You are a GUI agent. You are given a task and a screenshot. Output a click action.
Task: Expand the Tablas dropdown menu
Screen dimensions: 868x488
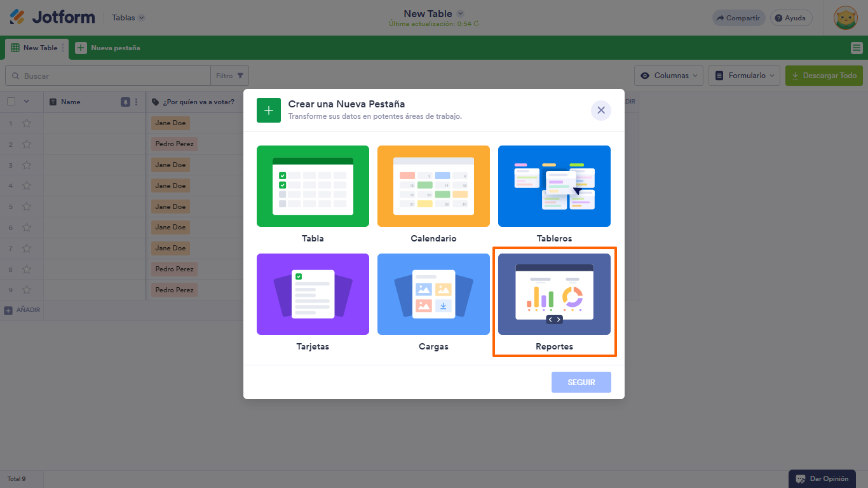(x=127, y=17)
